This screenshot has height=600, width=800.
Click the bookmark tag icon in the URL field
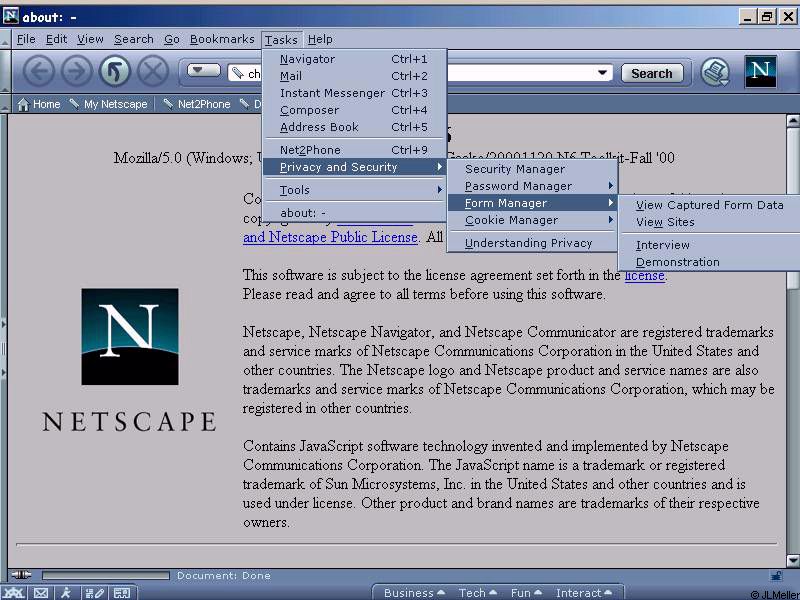pos(237,73)
